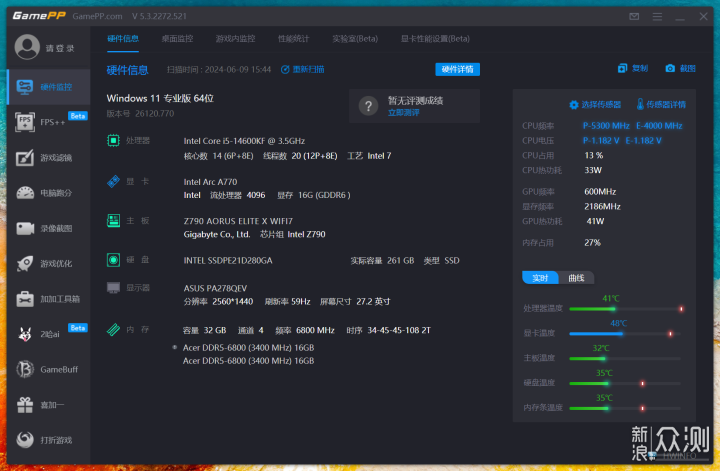
Task: Click the E-4000 MHz CPU frequency value
Action: [659, 126]
